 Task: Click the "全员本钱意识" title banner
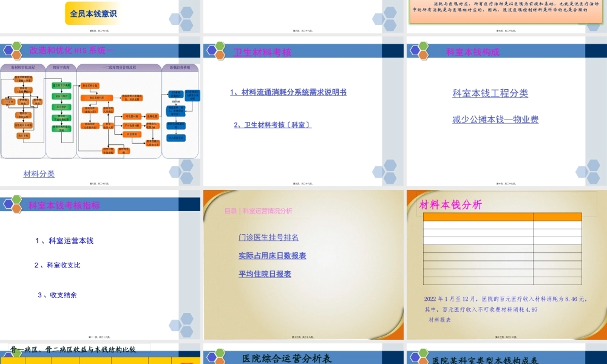[93, 13]
